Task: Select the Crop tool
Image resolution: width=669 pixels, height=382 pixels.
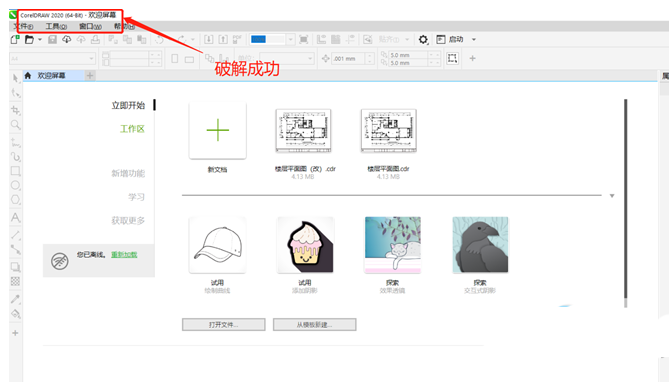Action: pos(16,110)
